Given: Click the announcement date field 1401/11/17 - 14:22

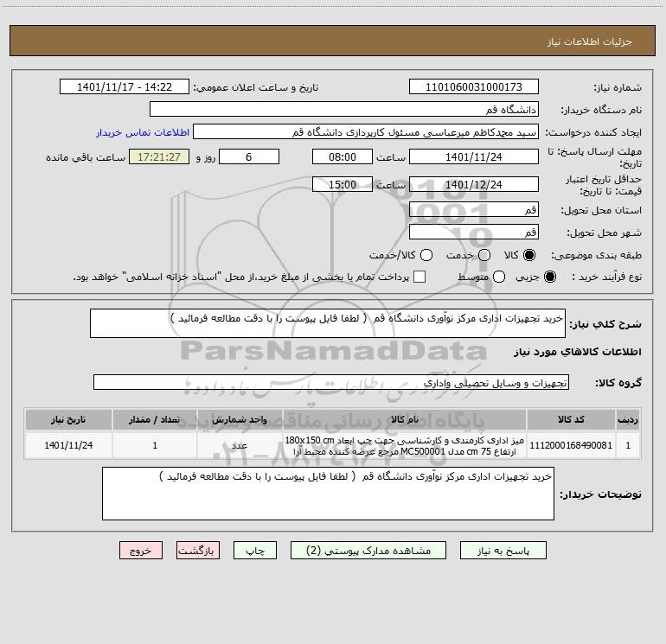Looking at the screenshot, I should click(x=125, y=87).
